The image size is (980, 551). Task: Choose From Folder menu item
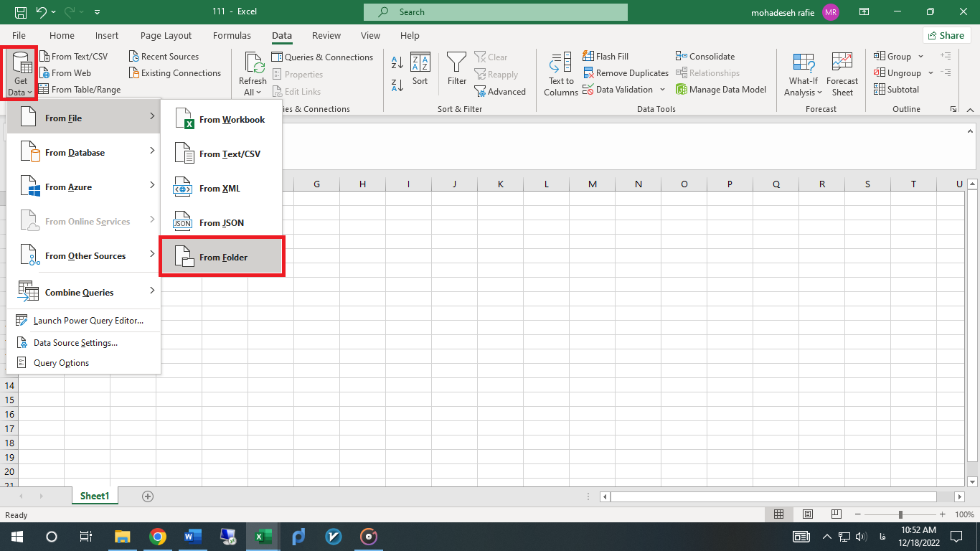(x=222, y=257)
